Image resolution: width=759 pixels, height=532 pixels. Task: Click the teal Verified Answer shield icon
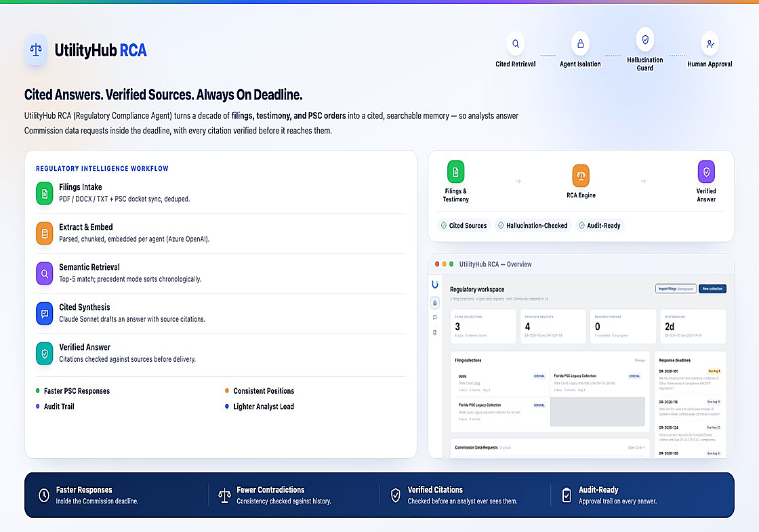tap(45, 354)
